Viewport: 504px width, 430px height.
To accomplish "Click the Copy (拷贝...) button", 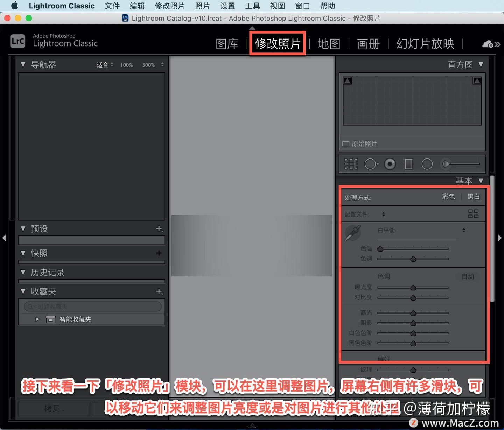I will click(x=54, y=409).
